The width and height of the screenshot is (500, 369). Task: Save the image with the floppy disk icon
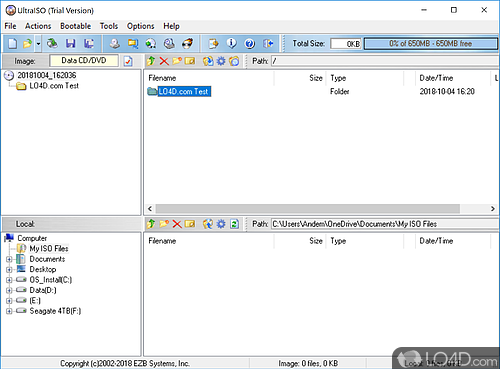70,44
